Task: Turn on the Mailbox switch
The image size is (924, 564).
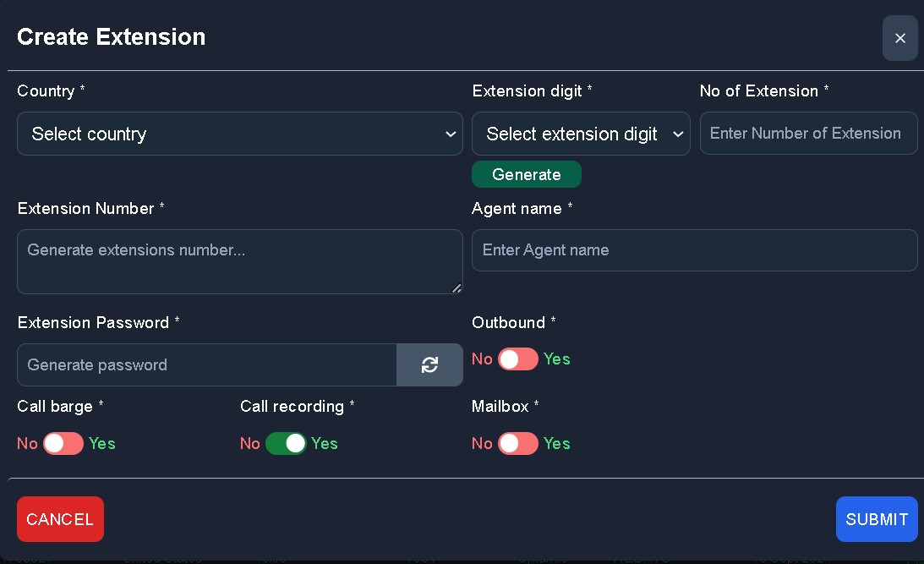Action: [517, 444]
